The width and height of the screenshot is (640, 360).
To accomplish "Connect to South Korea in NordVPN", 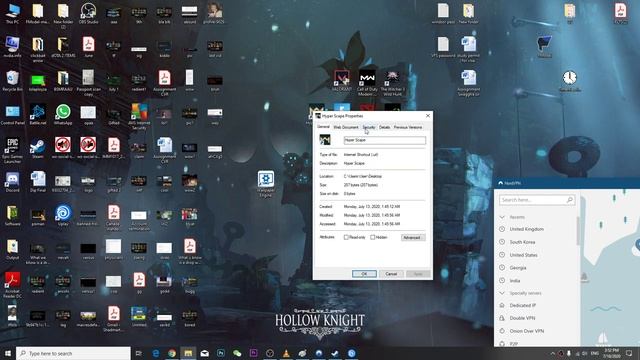I will pyautogui.click(x=522, y=242).
